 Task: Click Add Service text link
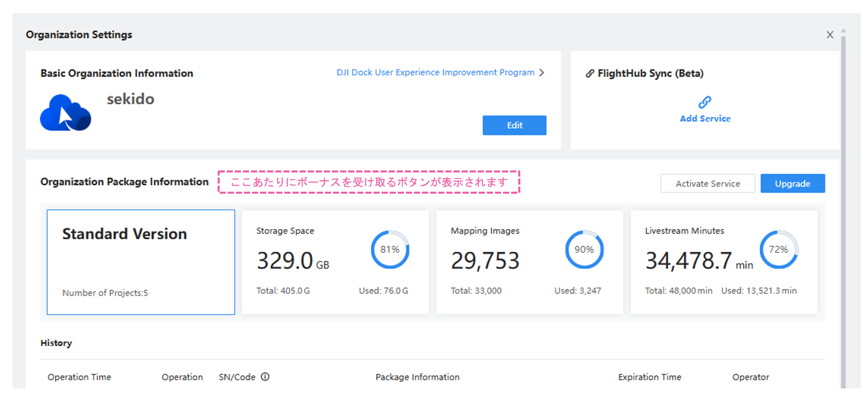tap(705, 119)
